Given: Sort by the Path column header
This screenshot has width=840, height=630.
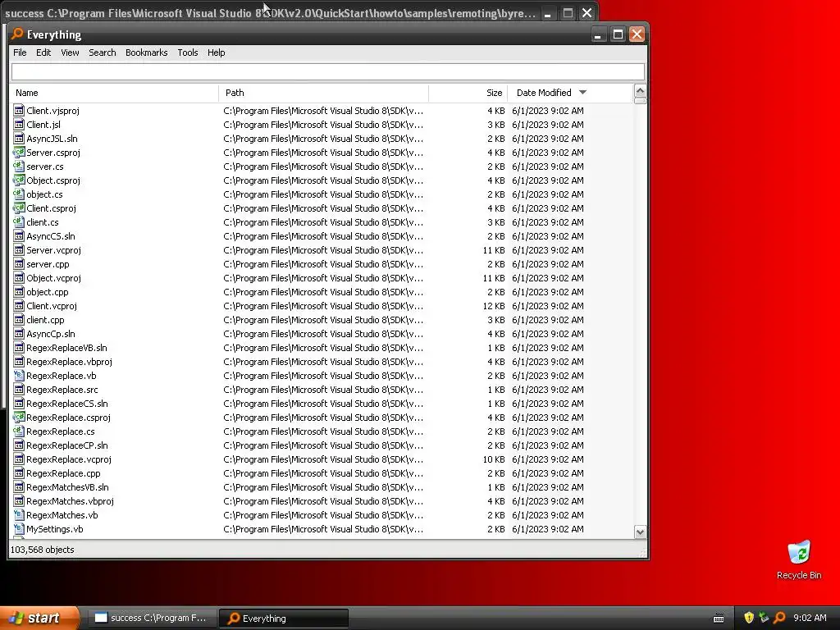Looking at the screenshot, I should (x=323, y=93).
